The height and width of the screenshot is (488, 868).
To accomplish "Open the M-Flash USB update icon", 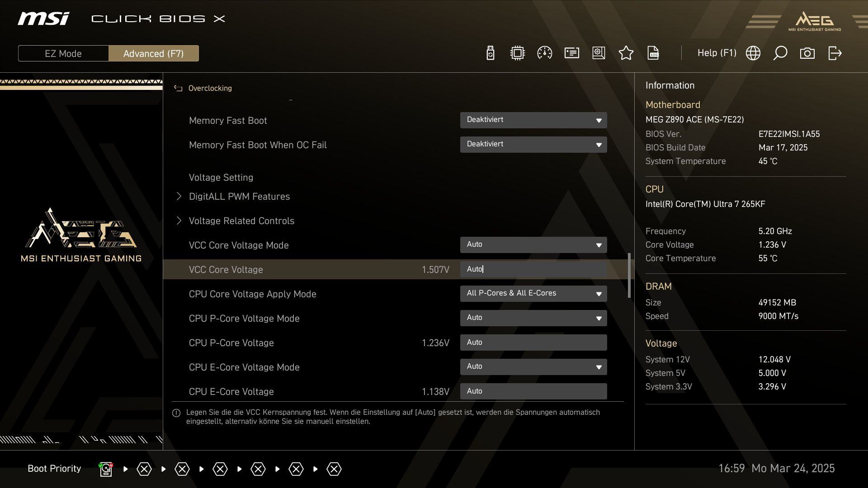I will pyautogui.click(x=491, y=53).
